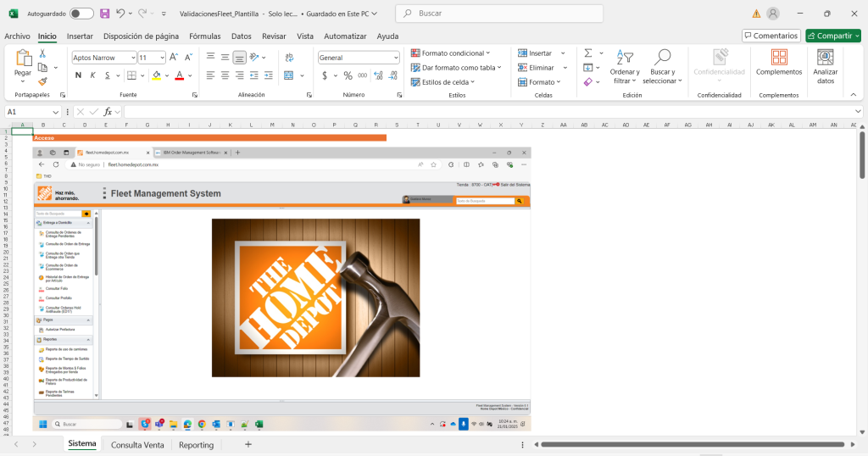Switch to the Fórmulas ribbon tab
This screenshot has height=456, width=868.
coord(205,36)
